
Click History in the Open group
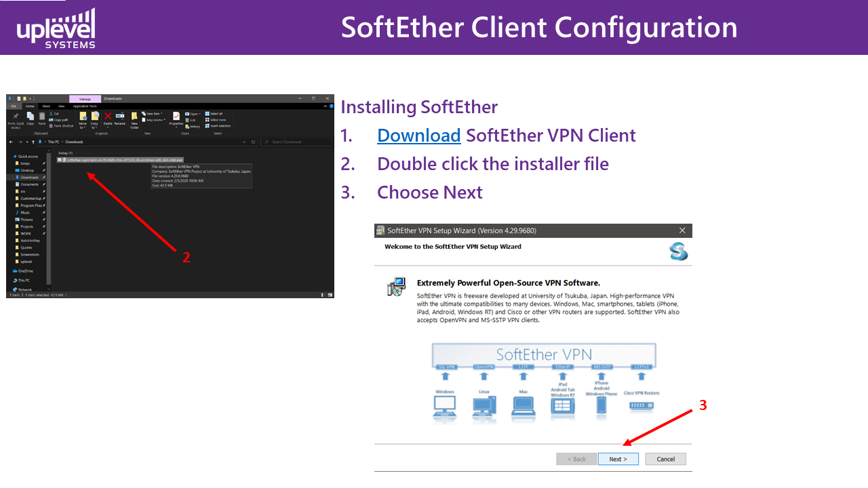tap(193, 126)
